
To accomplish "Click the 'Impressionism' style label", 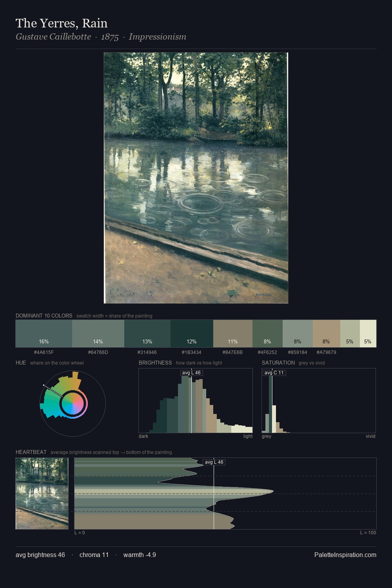I will click(158, 37).
